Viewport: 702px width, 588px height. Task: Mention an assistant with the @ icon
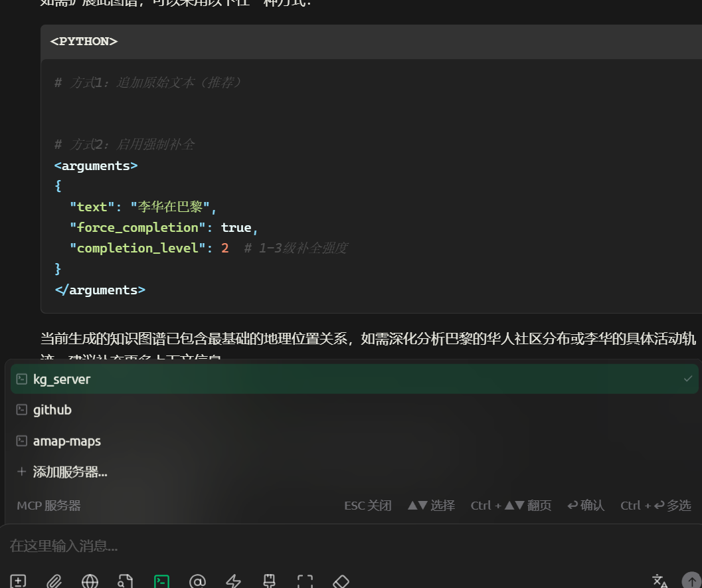pos(197,581)
